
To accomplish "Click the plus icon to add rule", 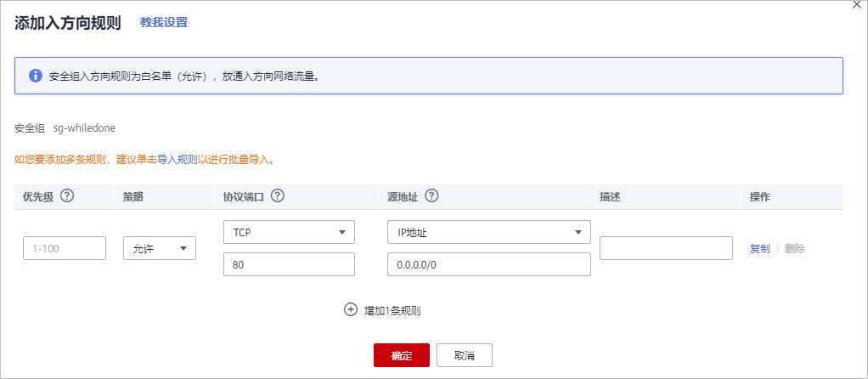I will click(x=350, y=310).
